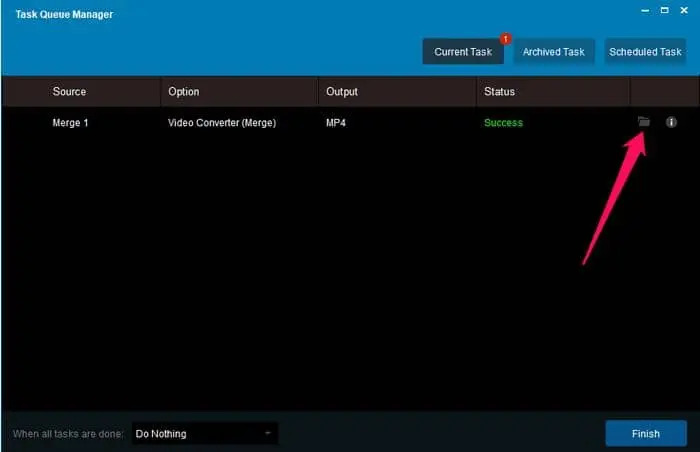The image size is (700, 452).
Task: Open the output folder for Merge 1
Action: [644, 122]
